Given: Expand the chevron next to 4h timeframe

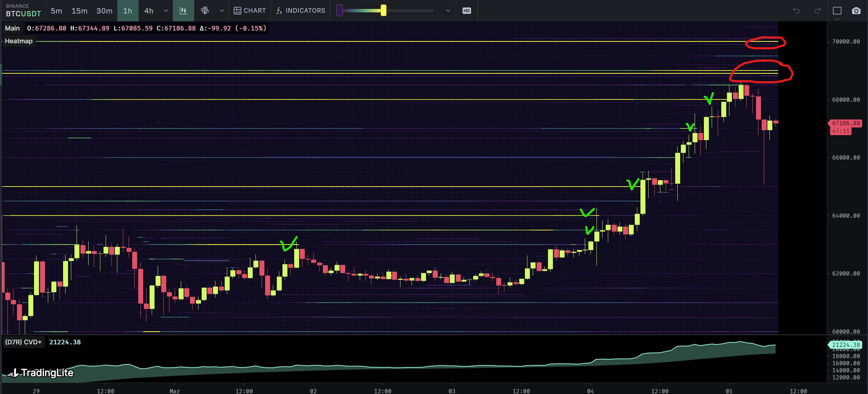Looking at the screenshot, I should 166,11.
